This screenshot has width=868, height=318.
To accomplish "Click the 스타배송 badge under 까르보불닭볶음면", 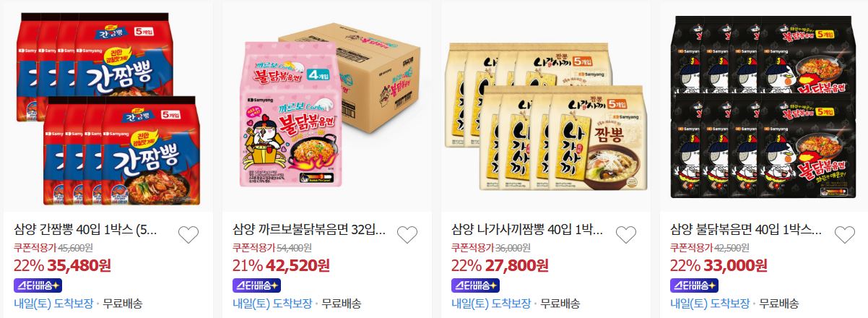I will (256, 285).
